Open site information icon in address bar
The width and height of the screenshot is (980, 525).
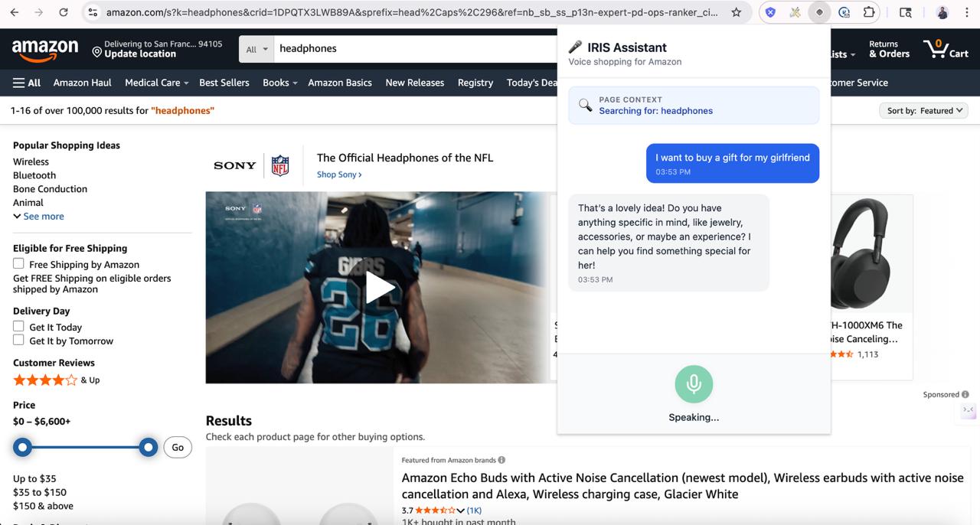(93, 12)
